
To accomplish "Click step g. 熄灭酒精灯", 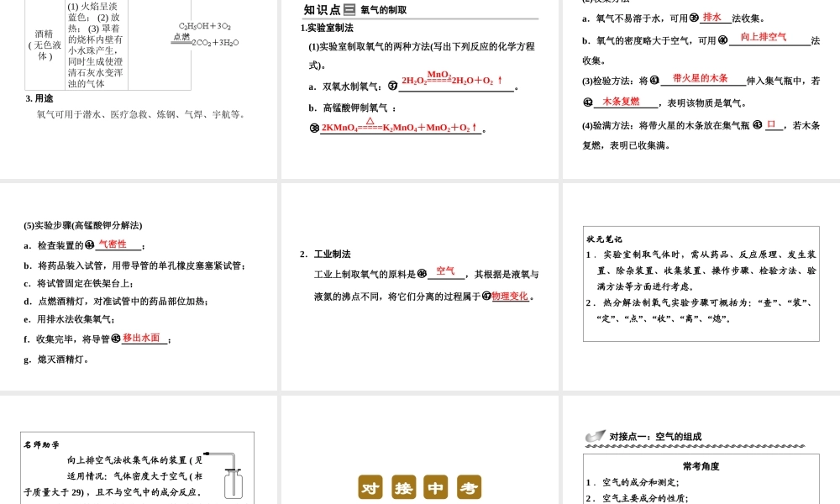I will pyautogui.click(x=56, y=360).
